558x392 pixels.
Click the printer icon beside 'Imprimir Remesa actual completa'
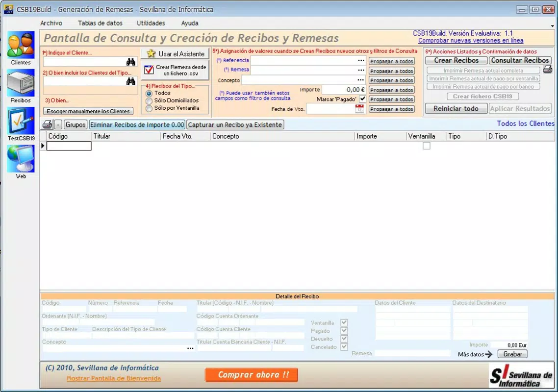tap(547, 70)
